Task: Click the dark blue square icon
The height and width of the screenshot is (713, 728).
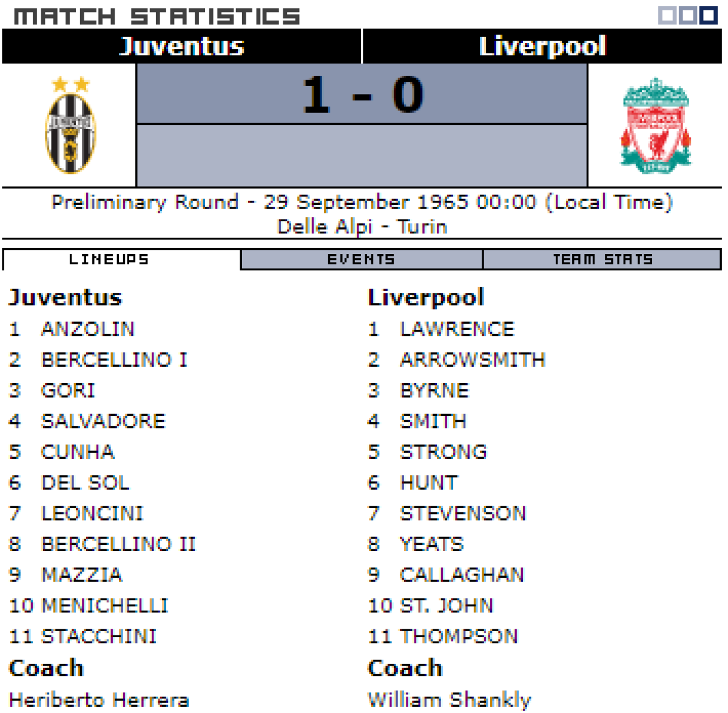Action: click(709, 15)
